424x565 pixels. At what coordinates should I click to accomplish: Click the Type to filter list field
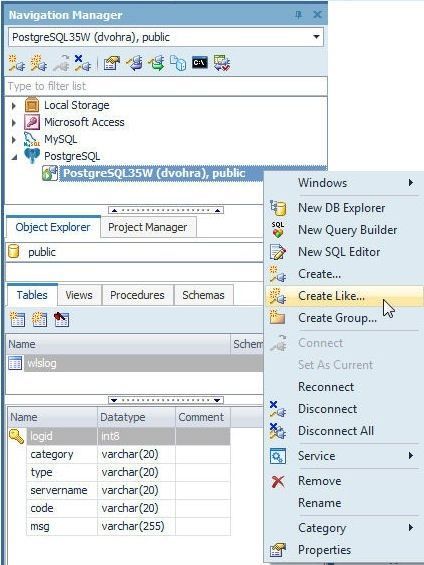pyautogui.click(x=166, y=86)
